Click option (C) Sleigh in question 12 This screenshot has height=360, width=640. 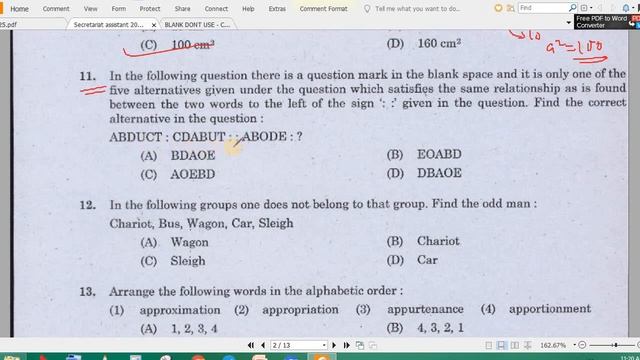point(173,261)
